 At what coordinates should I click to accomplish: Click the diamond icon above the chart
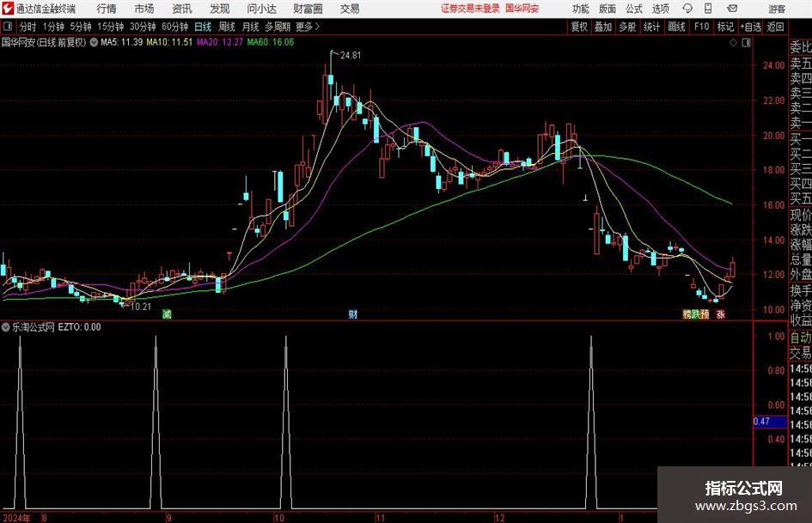(733, 42)
